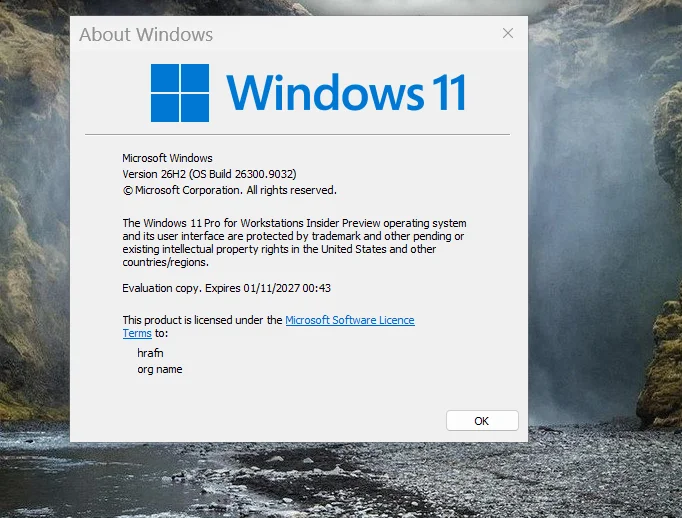Click the 'About Windows' title text
682x518 pixels.
coord(146,34)
